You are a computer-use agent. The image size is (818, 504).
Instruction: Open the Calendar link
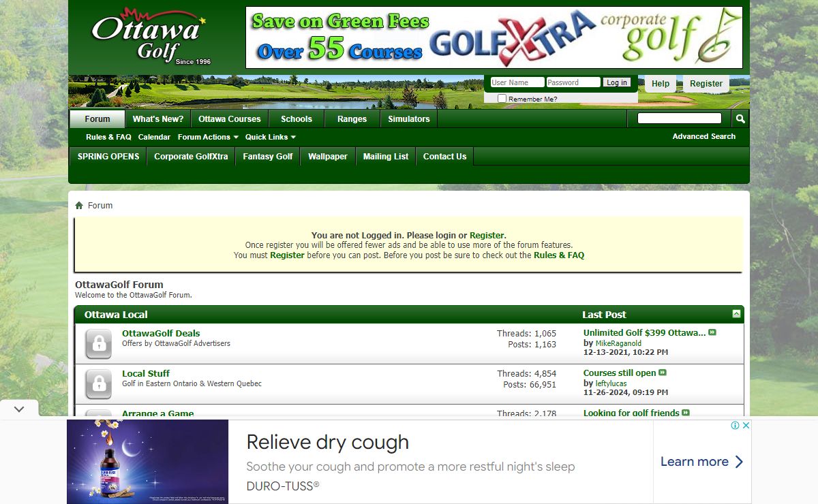click(154, 137)
